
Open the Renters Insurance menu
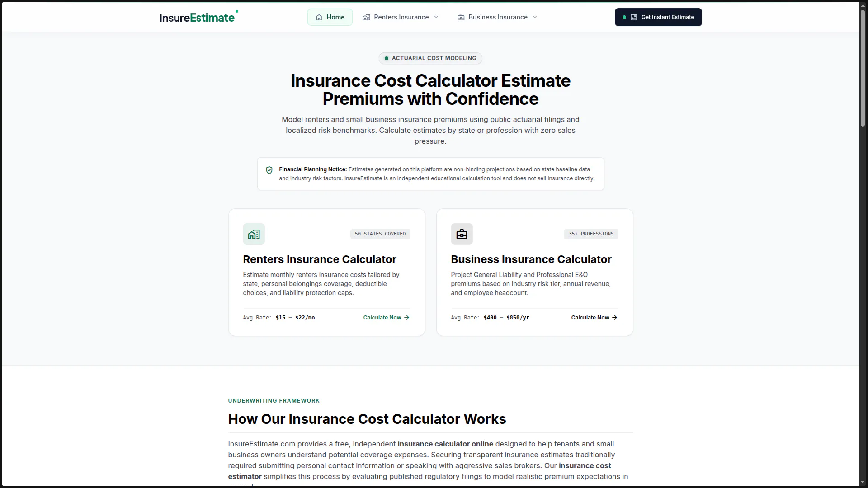click(401, 17)
